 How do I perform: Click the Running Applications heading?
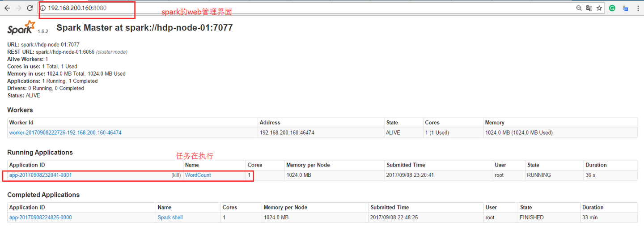point(40,152)
